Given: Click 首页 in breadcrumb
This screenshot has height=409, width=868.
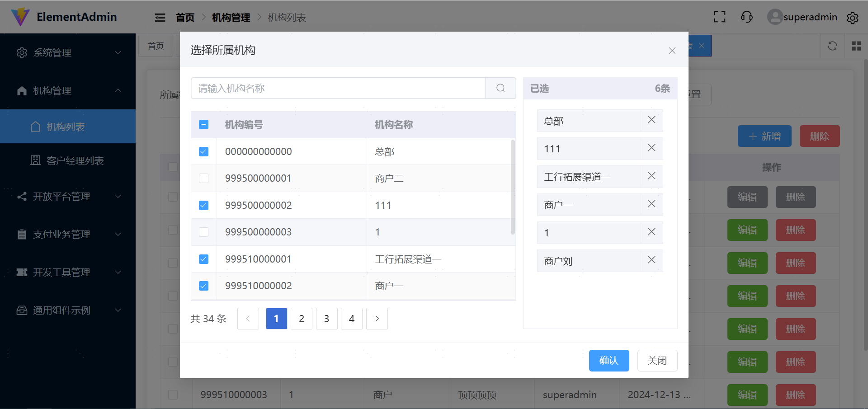Looking at the screenshot, I should tap(185, 18).
